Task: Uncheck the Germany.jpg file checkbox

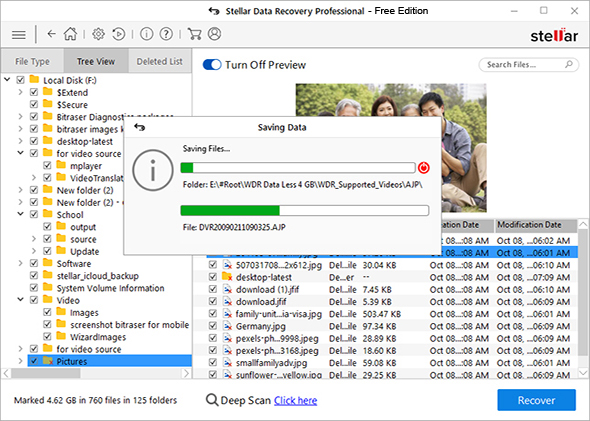Action: pos(213,326)
